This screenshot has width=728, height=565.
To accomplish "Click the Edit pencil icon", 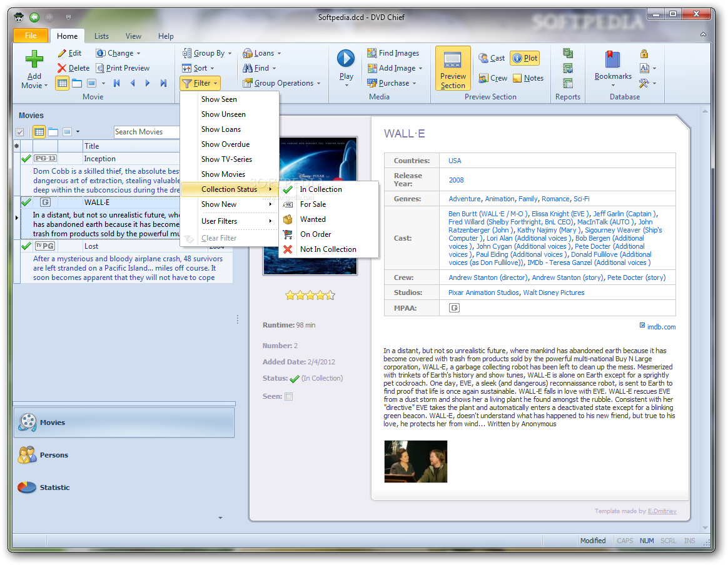I will point(62,53).
